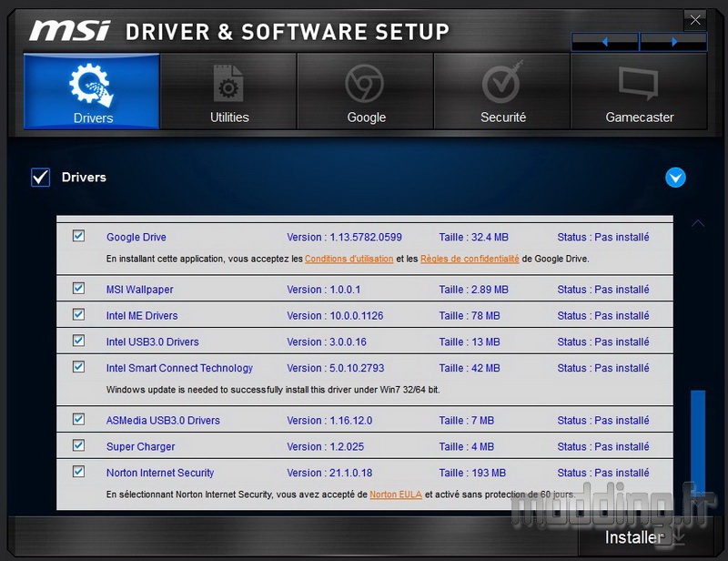Image resolution: width=728 pixels, height=561 pixels.
Task: Select the Intel USB3.0 Drivers name
Action: click(152, 342)
